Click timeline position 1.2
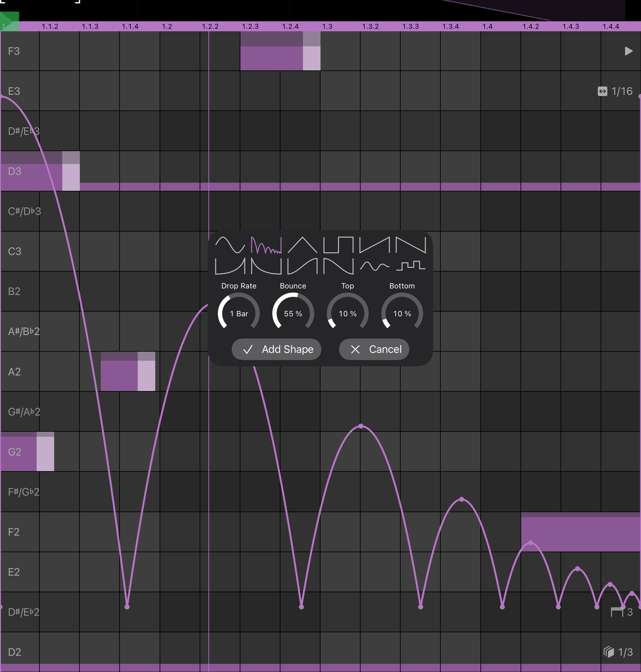641x672 pixels. coord(167,26)
